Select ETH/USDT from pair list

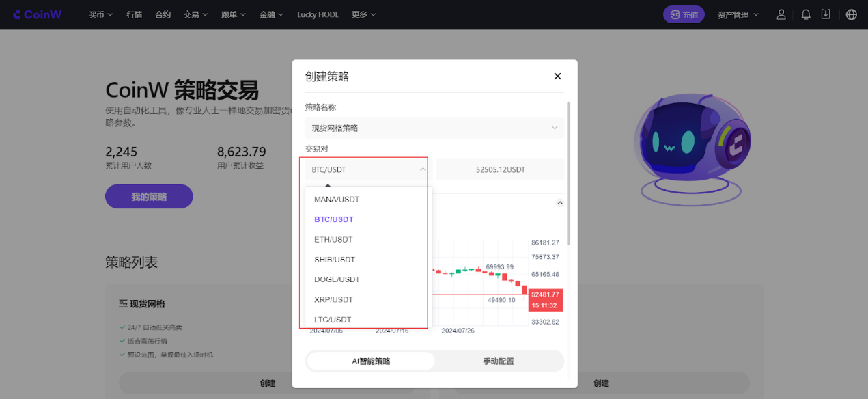(x=333, y=240)
